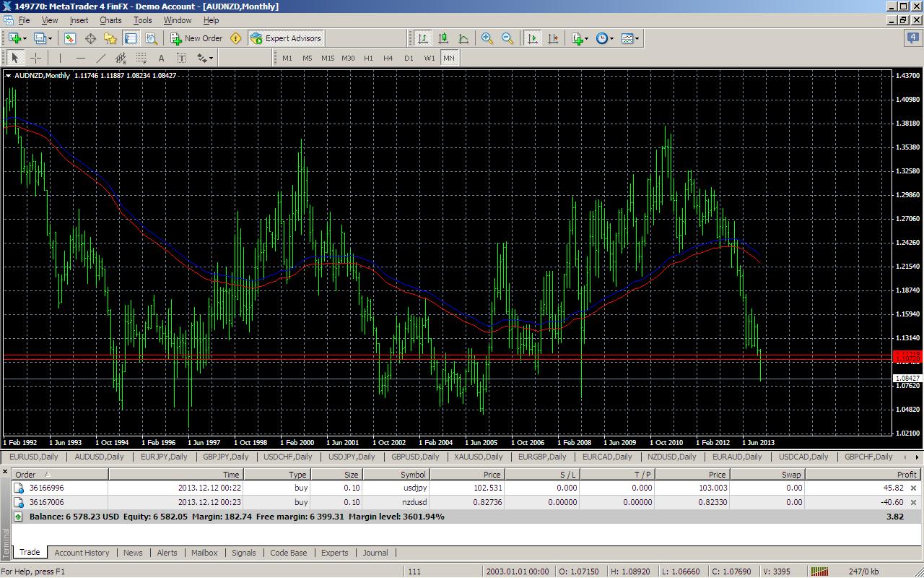Switch chart to M1 timeframe
This screenshot has height=578, width=924.
(287, 58)
